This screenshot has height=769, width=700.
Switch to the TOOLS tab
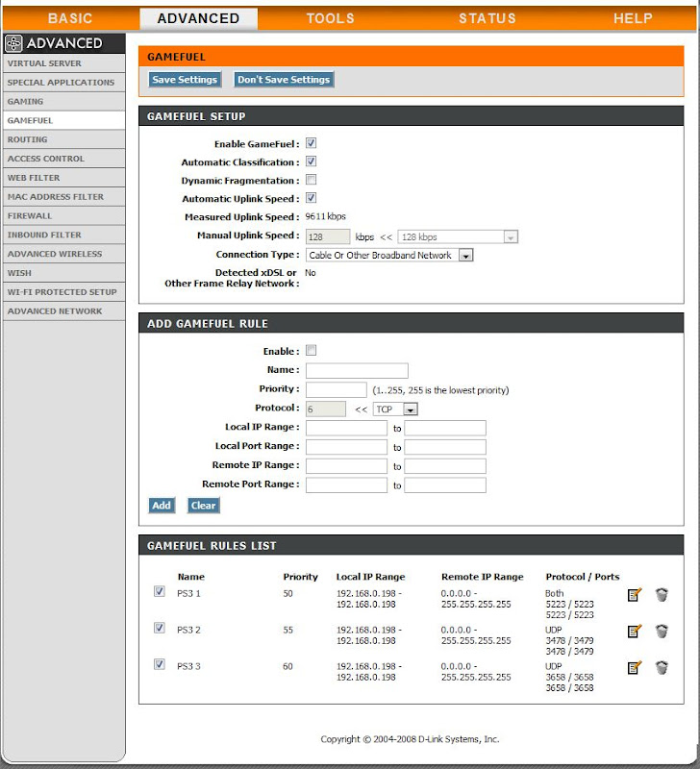click(x=330, y=18)
